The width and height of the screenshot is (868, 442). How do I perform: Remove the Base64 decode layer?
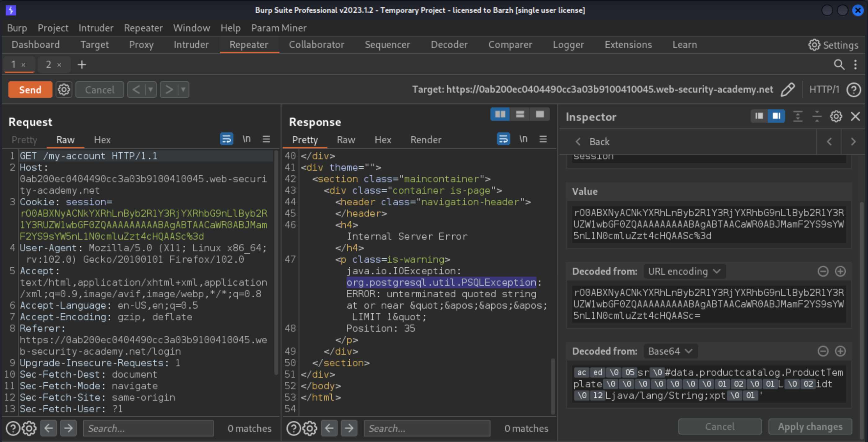click(x=823, y=351)
